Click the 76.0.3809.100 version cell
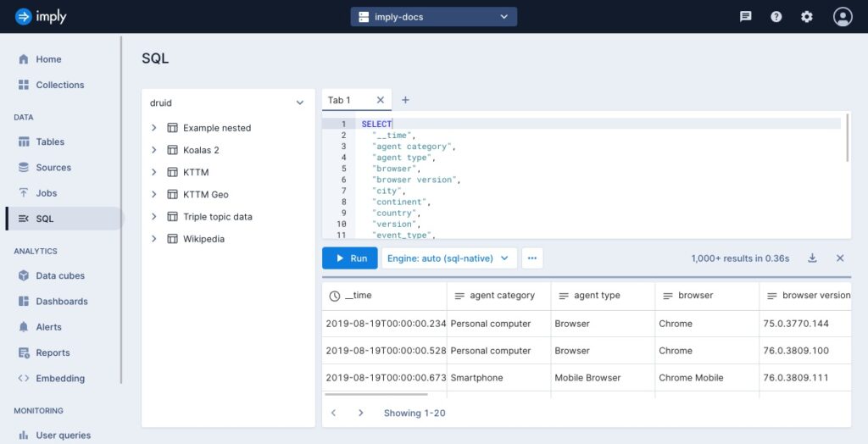This screenshot has height=444, width=868. coord(805,351)
